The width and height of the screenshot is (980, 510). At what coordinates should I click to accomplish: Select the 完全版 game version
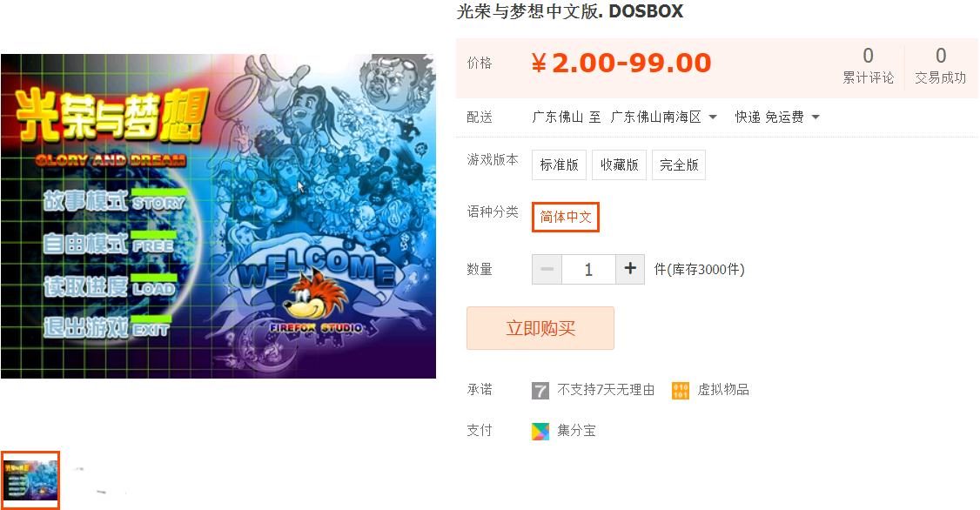679,165
